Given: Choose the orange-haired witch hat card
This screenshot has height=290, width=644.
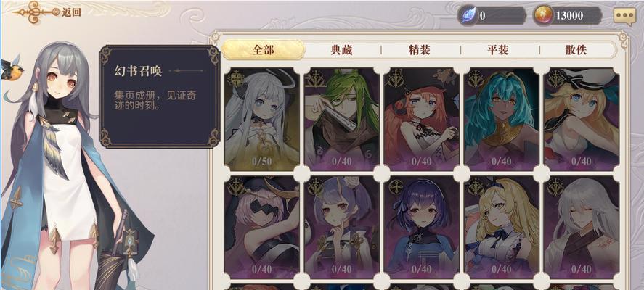Looking at the screenshot, I should pos(421,120).
